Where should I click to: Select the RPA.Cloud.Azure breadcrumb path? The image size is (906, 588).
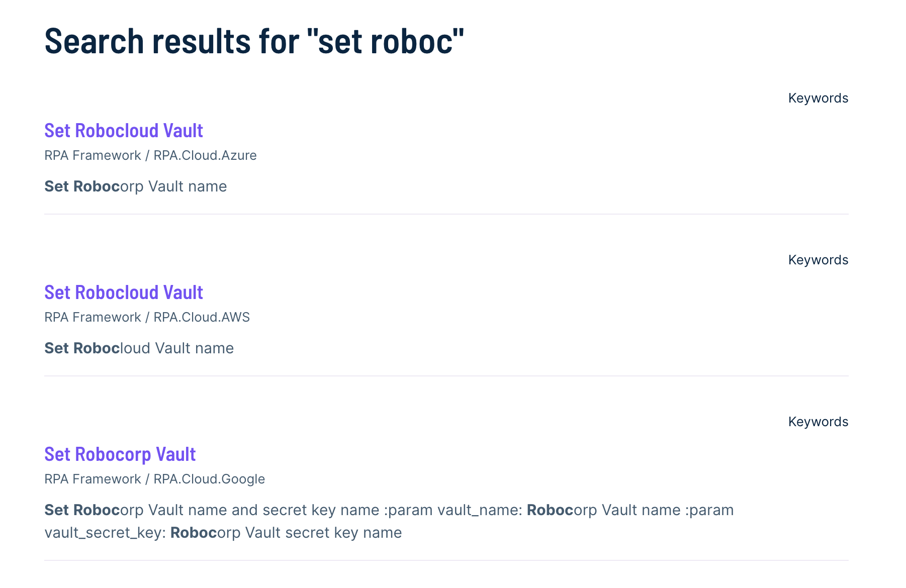[x=205, y=155]
